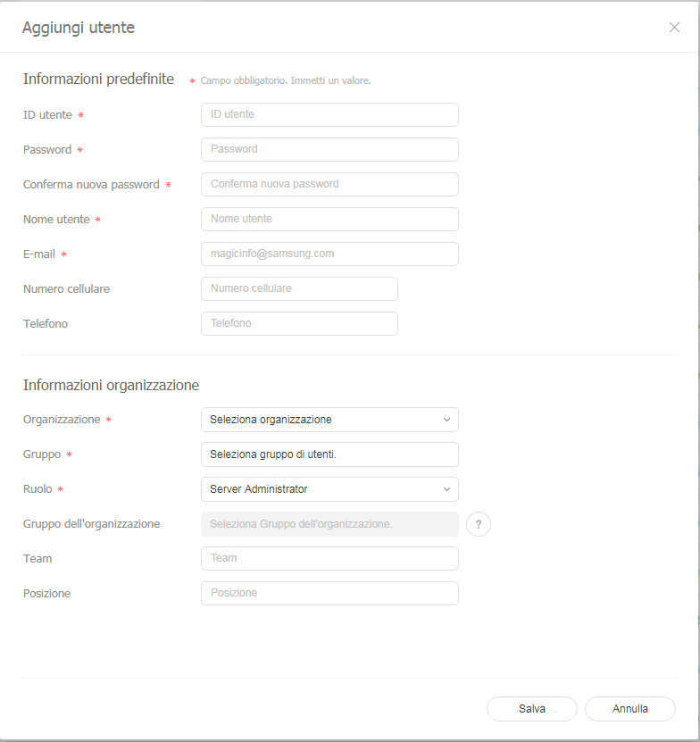This screenshot has height=742, width=700.
Task: Click the Organizzazione dropdown arrow
Action: pyautogui.click(x=446, y=420)
